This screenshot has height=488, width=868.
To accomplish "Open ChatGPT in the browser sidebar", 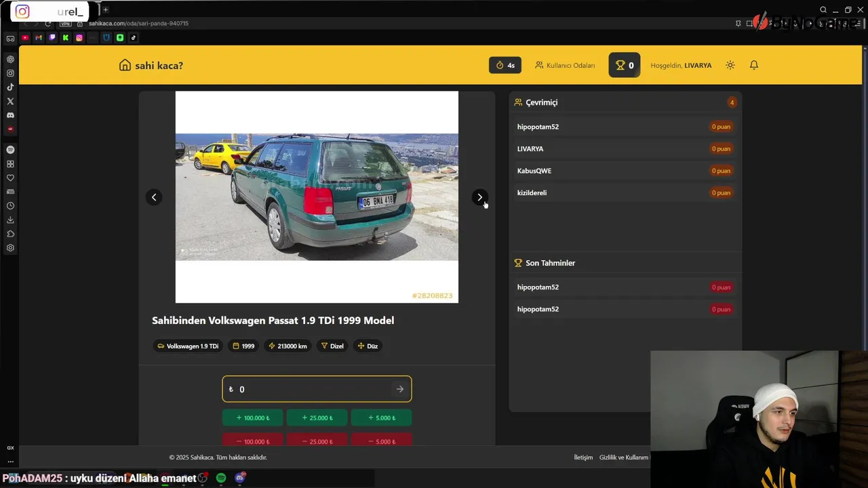I will 10,59.
